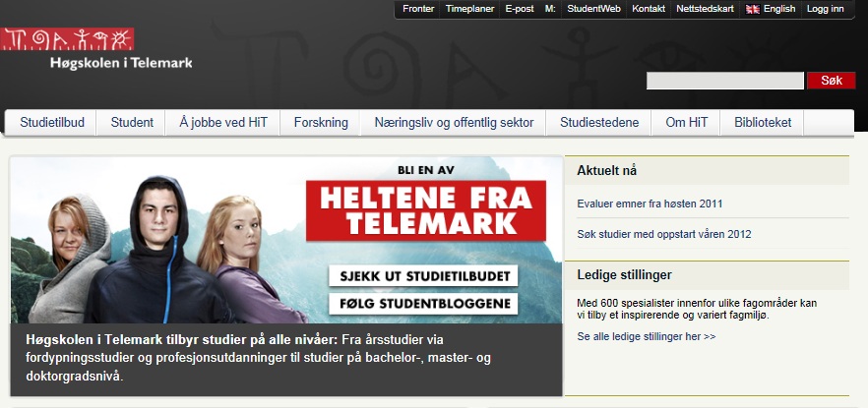This screenshot has height=408, width=868.
Task: Open the Nettstedskart sitemap link
Action: click(x=705, y=9)
